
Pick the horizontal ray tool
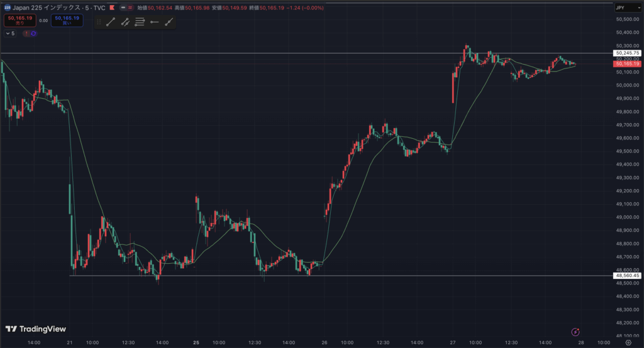(154, 22)
